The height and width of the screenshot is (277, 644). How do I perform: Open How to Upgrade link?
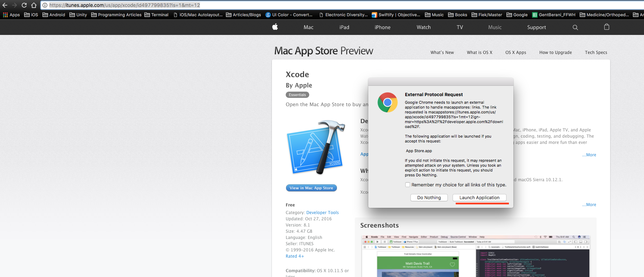click(x=556, y=53)
